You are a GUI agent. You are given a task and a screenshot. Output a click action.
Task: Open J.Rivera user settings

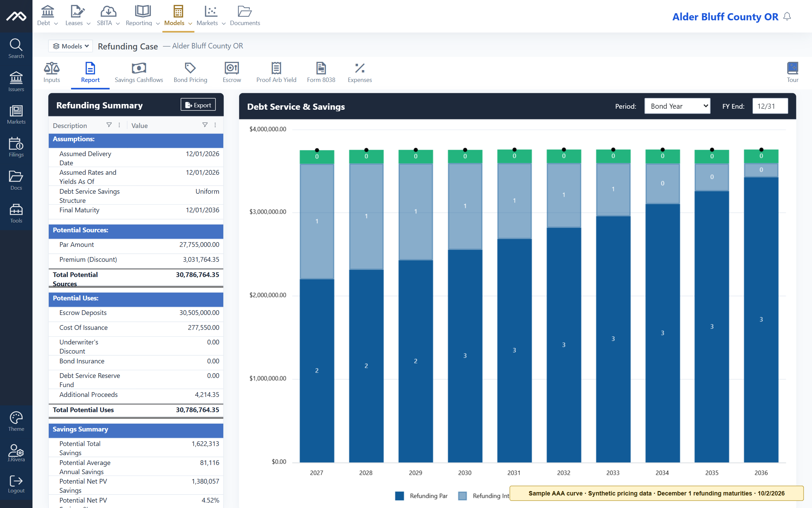pos(16,453)
